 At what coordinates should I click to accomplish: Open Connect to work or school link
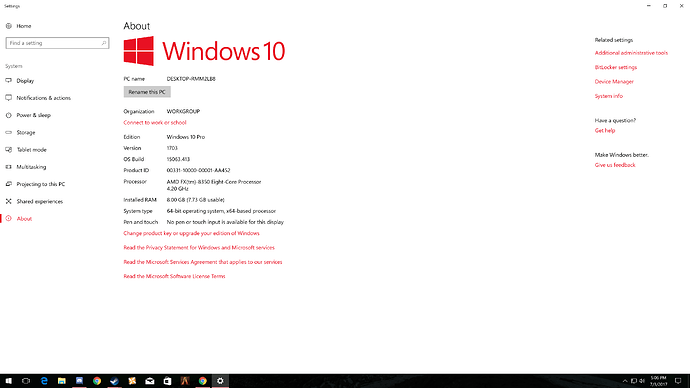155,123
